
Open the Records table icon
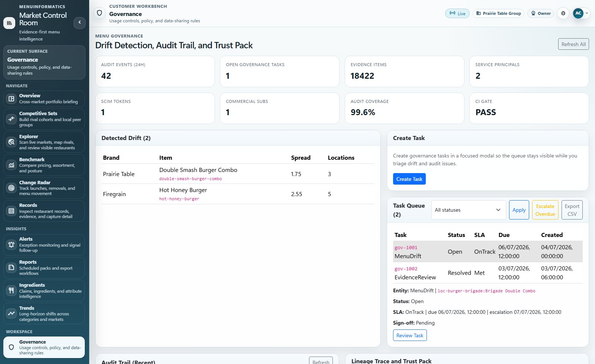pos(12,211)
